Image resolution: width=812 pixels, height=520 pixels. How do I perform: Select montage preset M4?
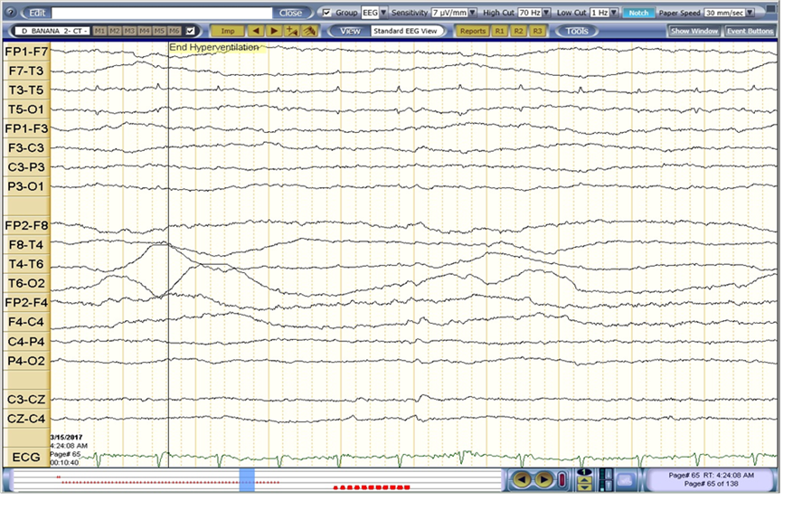[145, 31]
